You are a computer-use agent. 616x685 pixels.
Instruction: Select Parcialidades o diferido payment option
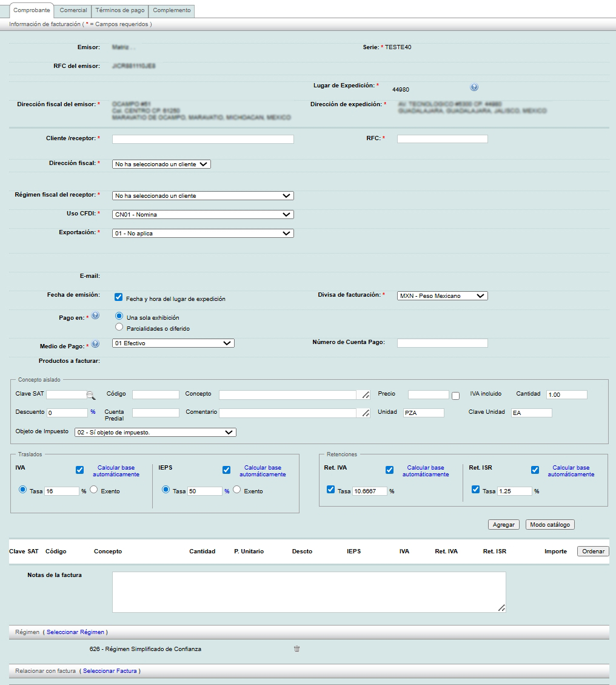(x=119, y=327)
